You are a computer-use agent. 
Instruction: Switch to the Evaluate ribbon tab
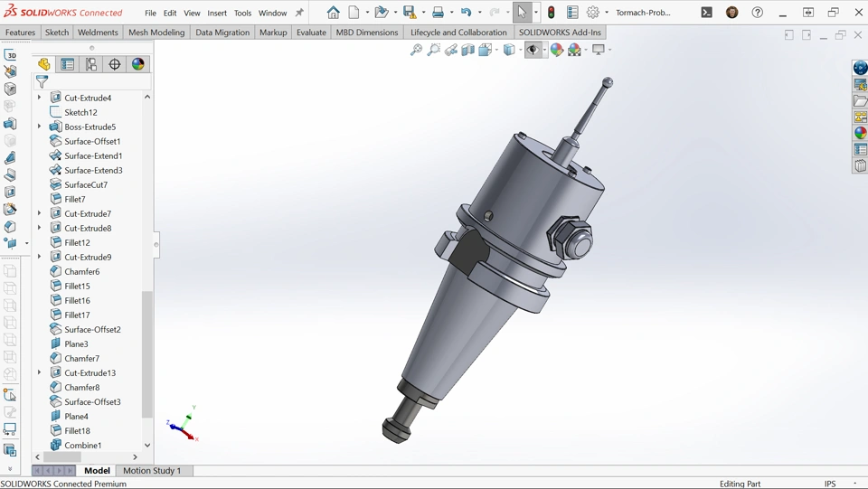pos(311,33)
